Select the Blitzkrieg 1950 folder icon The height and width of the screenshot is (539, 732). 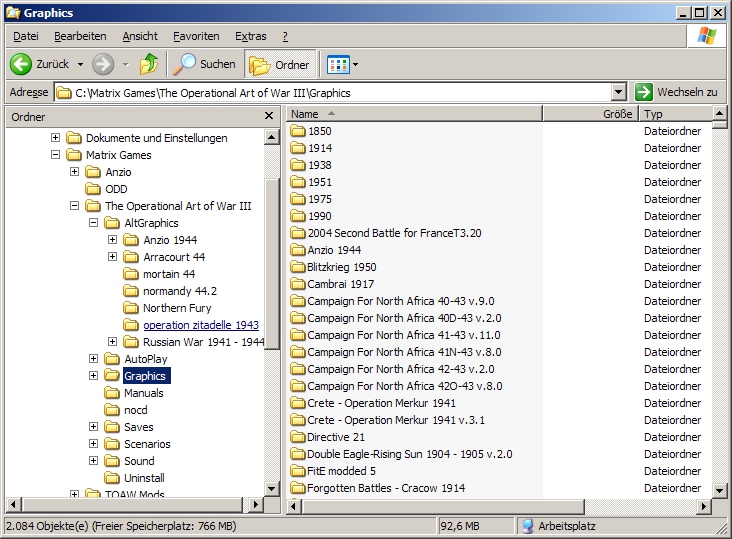(x=297, y=267)
